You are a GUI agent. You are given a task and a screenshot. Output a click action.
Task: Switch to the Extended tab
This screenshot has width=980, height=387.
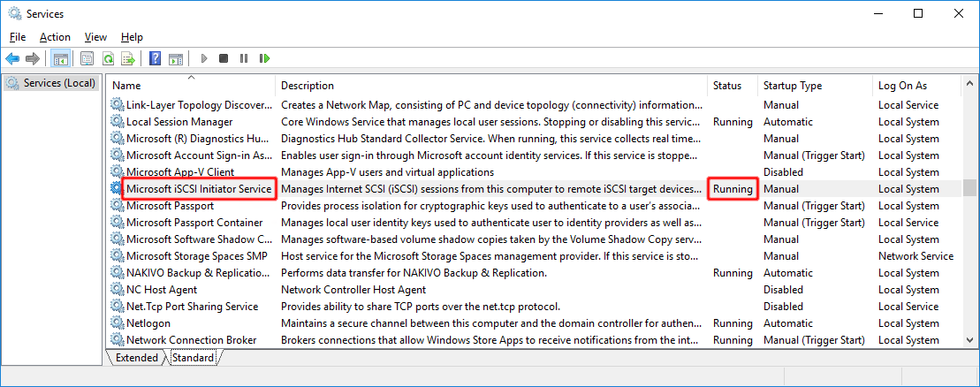coord(137,358)
